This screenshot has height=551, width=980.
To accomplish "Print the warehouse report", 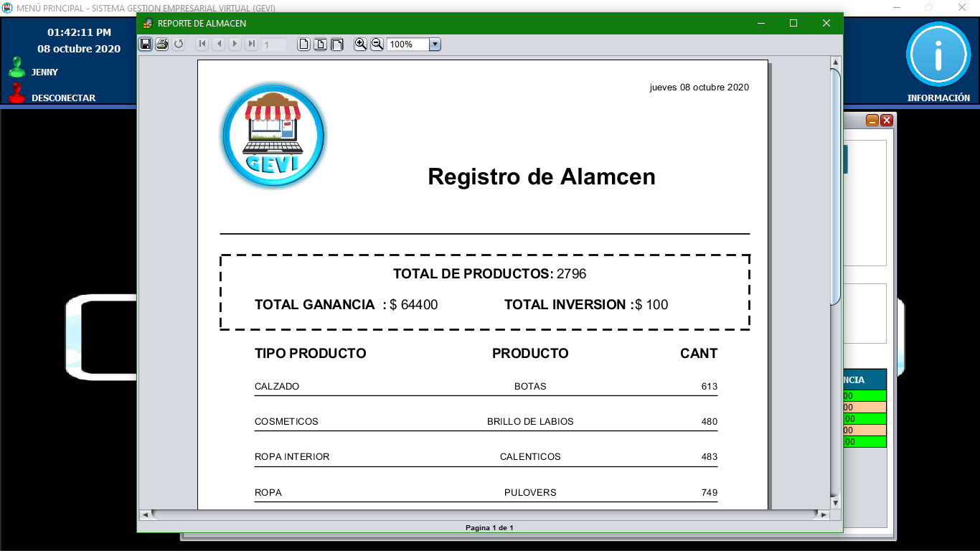I will point(162,44).
